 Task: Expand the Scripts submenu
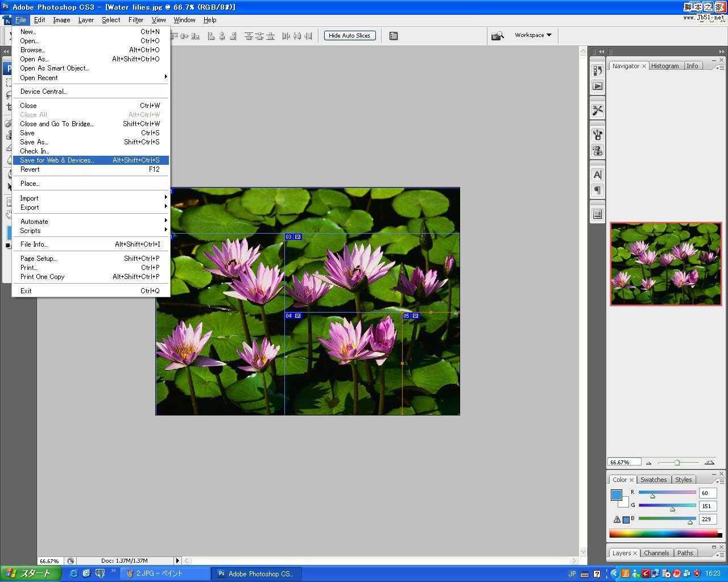click(91, 231)
